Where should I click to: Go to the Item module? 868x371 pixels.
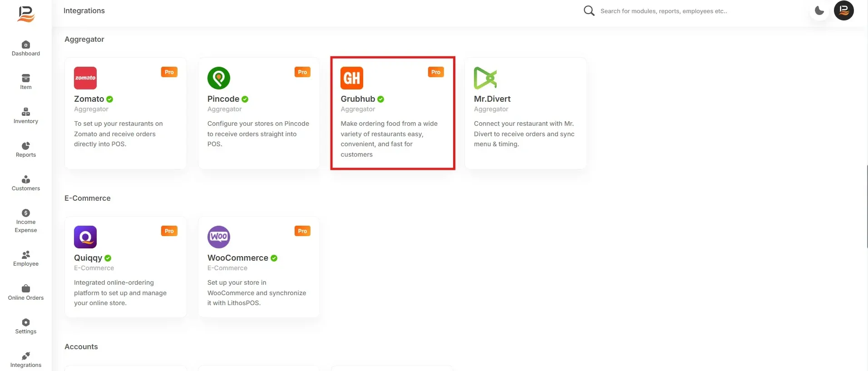(x=26, y=82)
